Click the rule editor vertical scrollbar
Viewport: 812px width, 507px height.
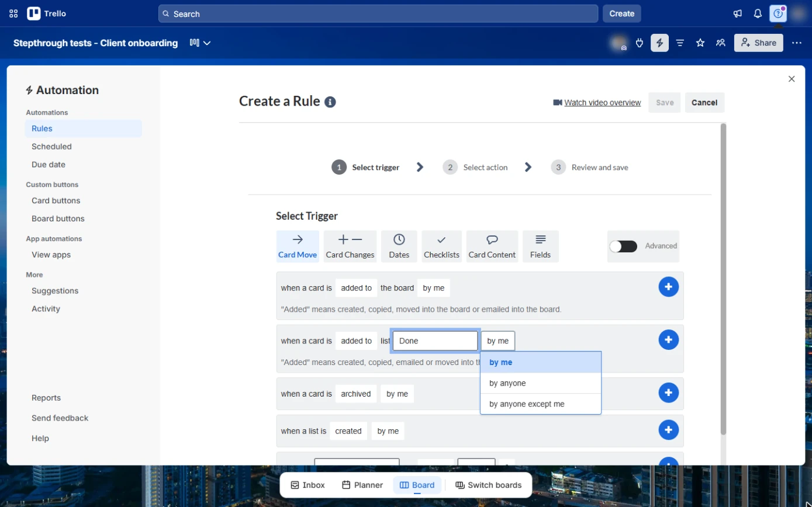pos(723,279)
